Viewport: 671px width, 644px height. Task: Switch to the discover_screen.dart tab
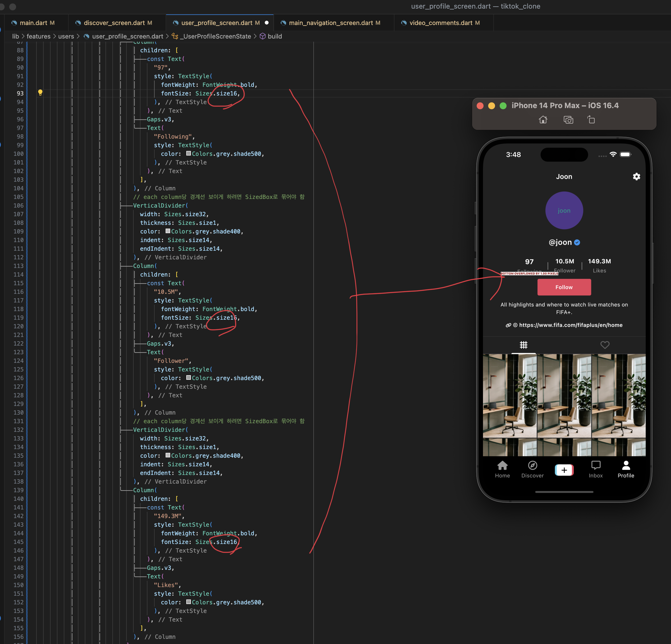coord(114,23)
